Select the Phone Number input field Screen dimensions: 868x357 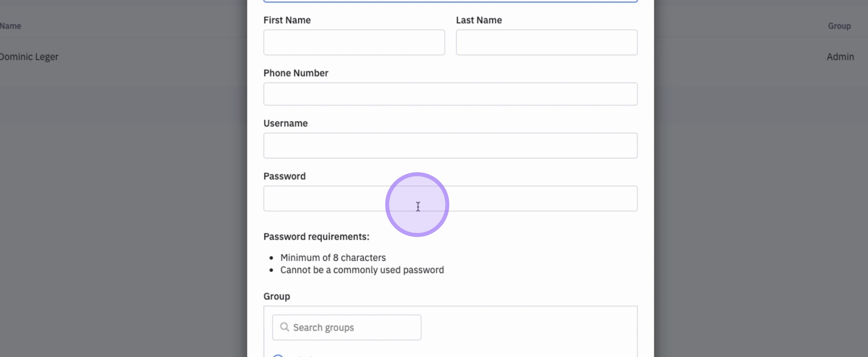pyautogui.click(x=450, y=94)
